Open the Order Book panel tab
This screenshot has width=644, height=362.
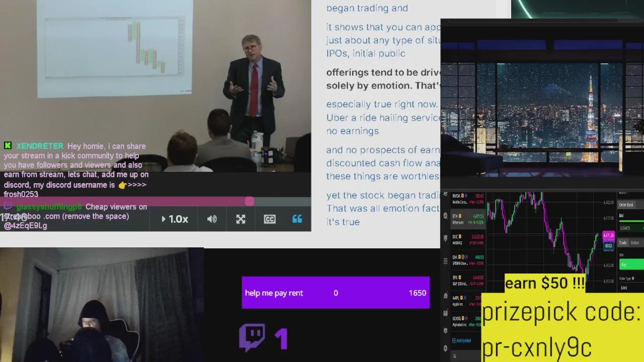626,205
